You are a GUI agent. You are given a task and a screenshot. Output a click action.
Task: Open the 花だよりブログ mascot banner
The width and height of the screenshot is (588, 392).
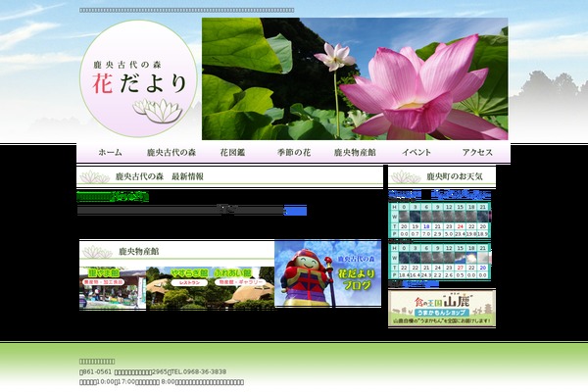tap(327, 273)
